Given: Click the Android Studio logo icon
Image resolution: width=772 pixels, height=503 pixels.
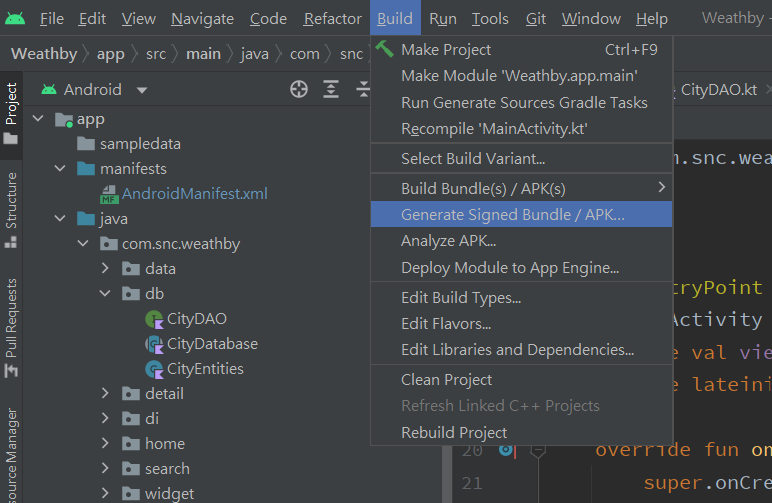Looking at the screenshot, I should tap(15, 19).
